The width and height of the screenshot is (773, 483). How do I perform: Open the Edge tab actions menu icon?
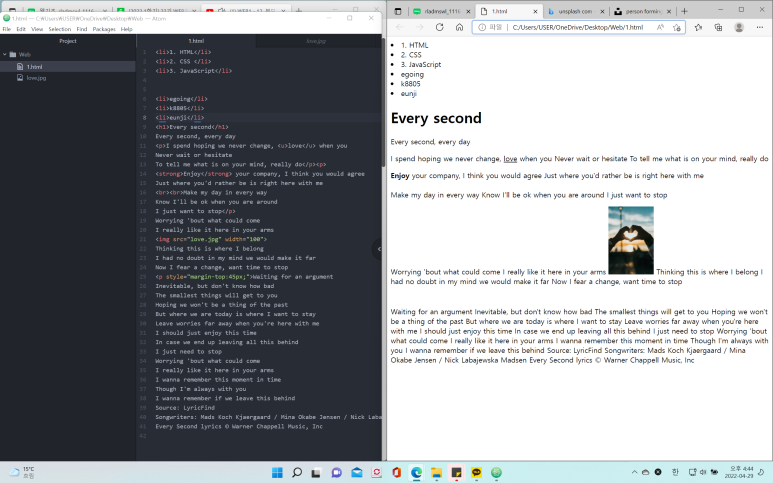click(x=398, y=11)
